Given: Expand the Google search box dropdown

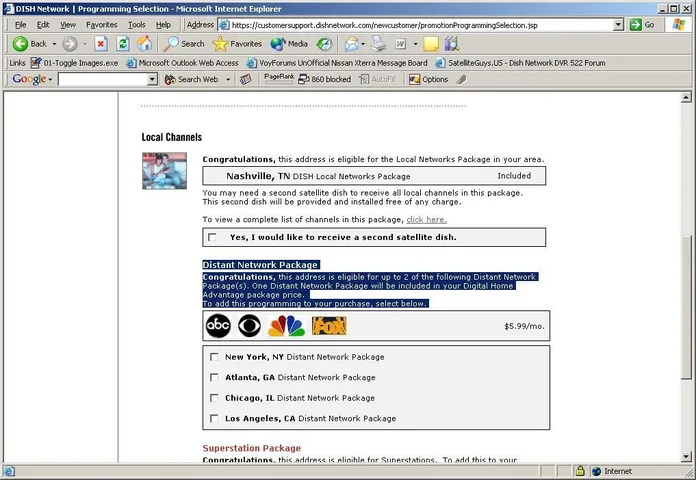Looking at the screenshot, I should point(152,79).
